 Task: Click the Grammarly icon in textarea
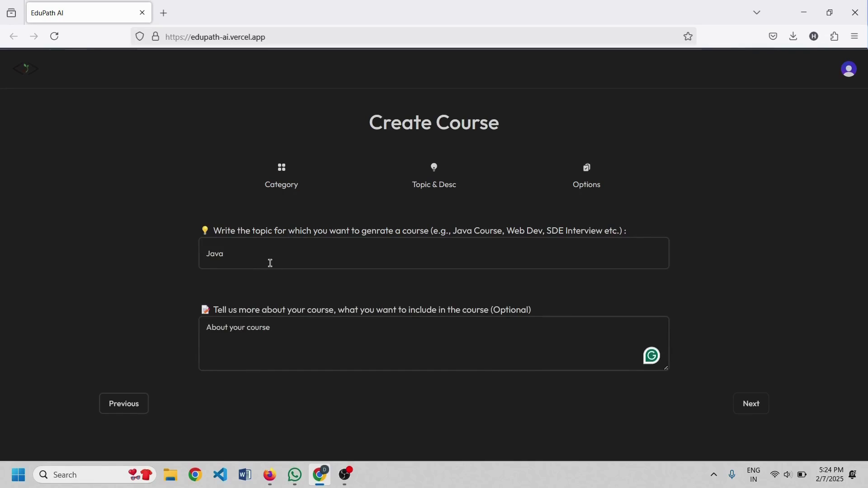coord(651,356)
